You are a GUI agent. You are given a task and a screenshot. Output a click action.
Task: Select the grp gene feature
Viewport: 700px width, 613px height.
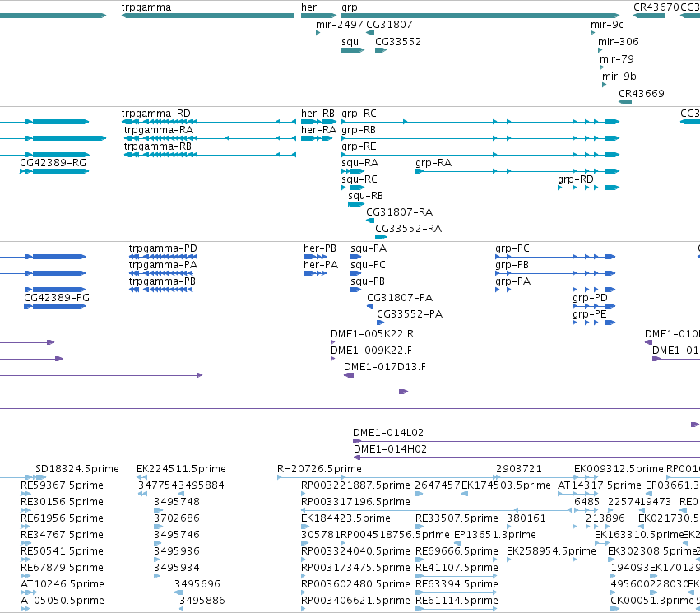480,16
